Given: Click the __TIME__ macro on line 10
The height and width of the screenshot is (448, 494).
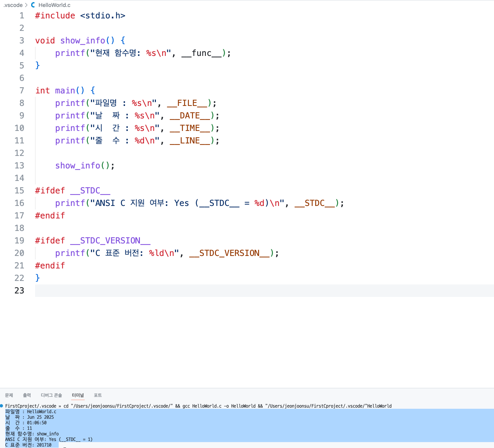Looking at the screenshot, I should [190, 128].
